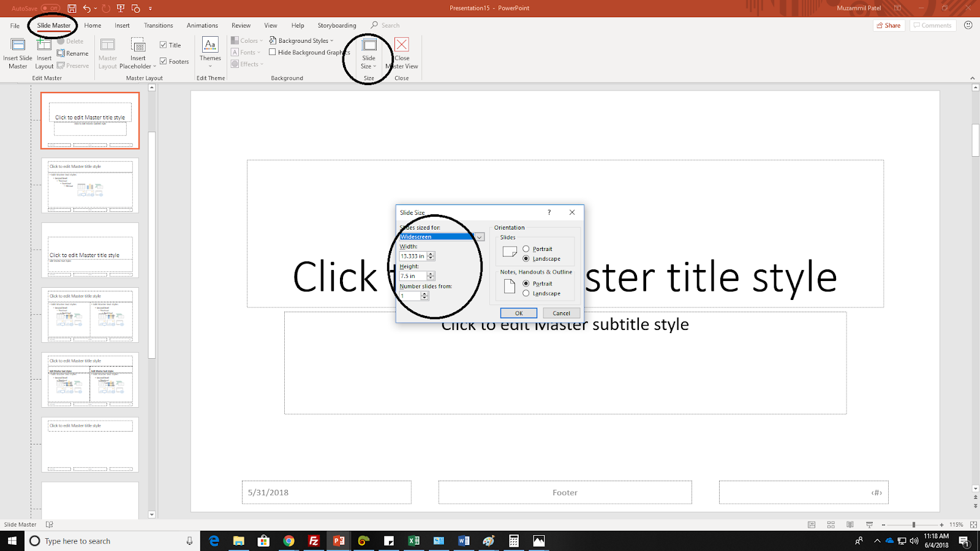This screenshot has width=980, height=551.
Task: Click Cancel in the Slide Size dialog
Action: point(562,313)
